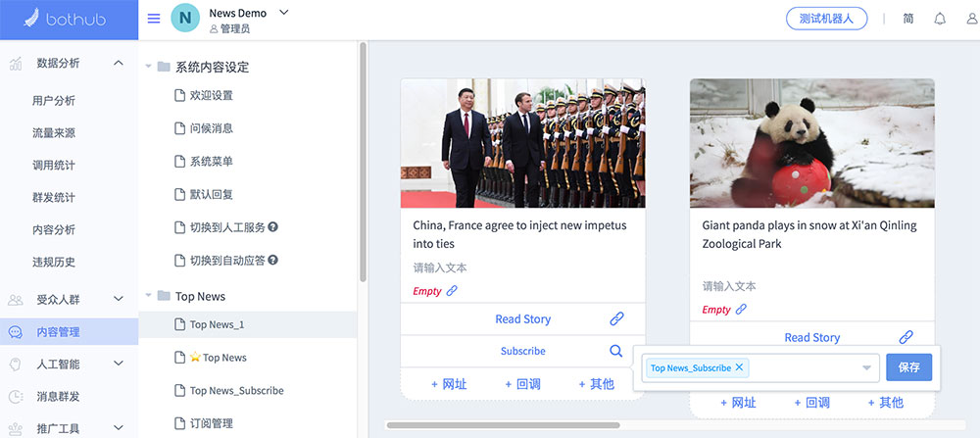Viewport: 980px width, 438px height.
Task: Click link icon next to Empty in China card
Action: tap(452, 291)
